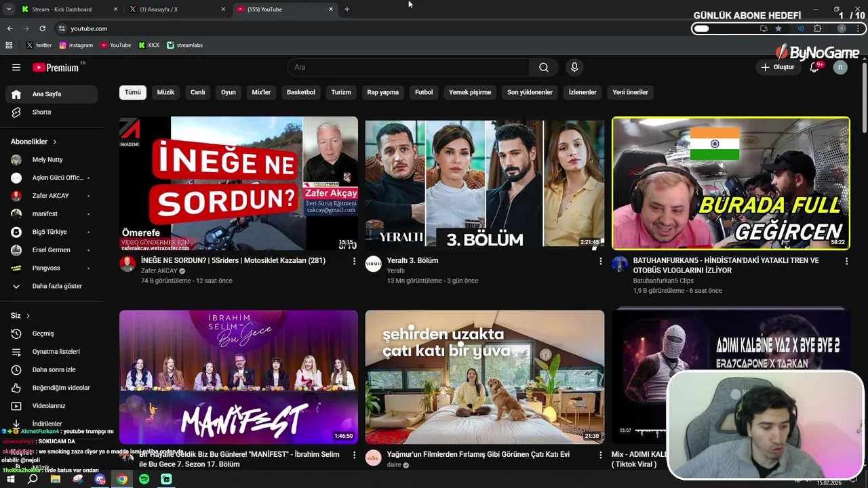Play the İNEĞE NE SORDUN thumbnail
Screen dimensions: 868x488
coord(239,183)
